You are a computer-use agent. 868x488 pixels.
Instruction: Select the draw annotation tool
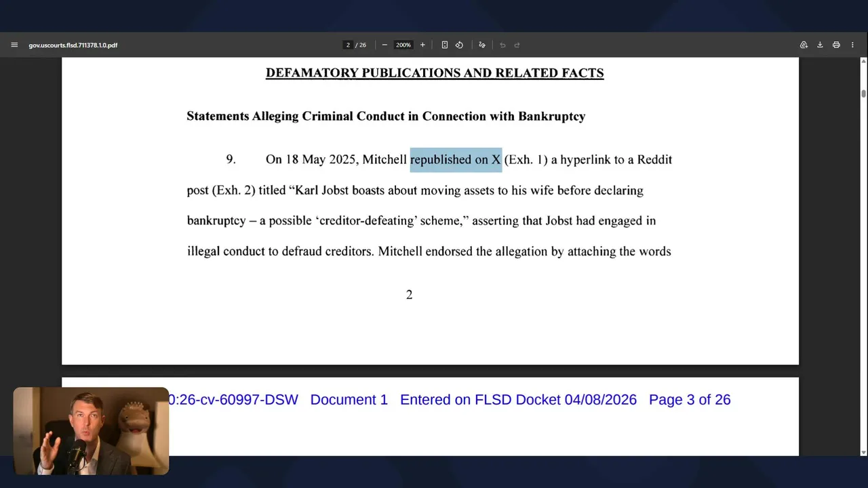coord(482,45)
